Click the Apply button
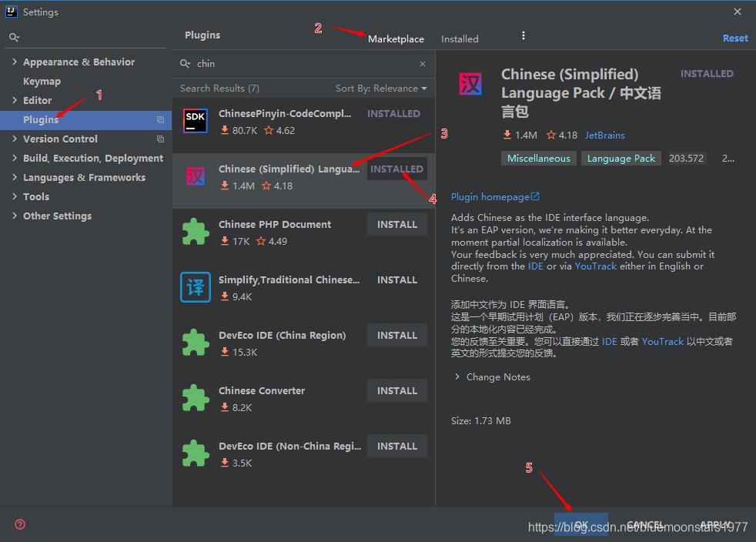756x542 pixels. pos(715,524)
